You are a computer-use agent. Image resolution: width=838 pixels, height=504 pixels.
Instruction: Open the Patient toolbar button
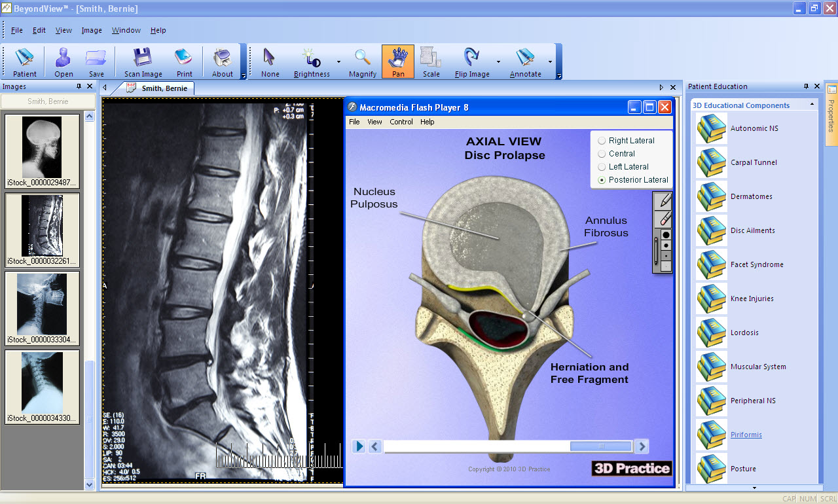25,63
